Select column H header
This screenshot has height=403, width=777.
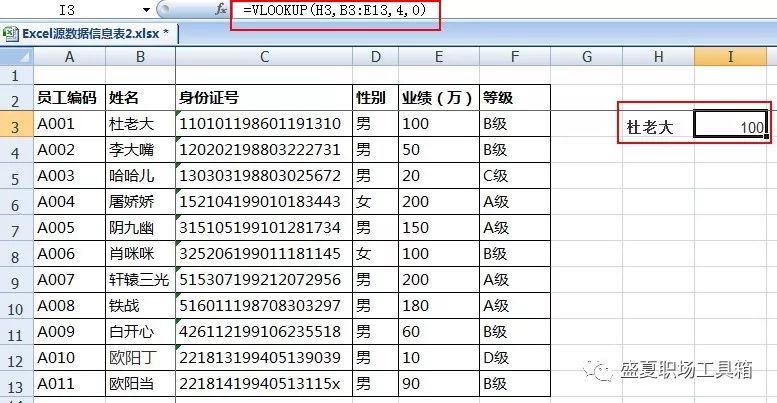[659, 57]
